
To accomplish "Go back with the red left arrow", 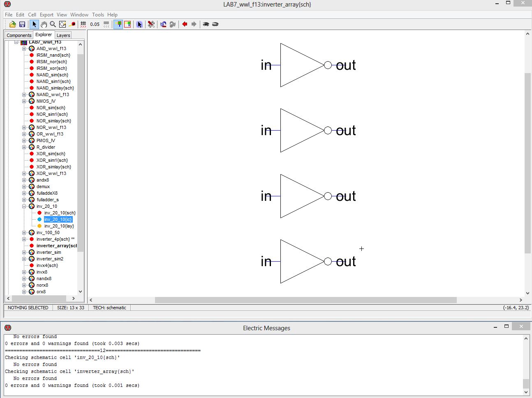I will (185, 24).
